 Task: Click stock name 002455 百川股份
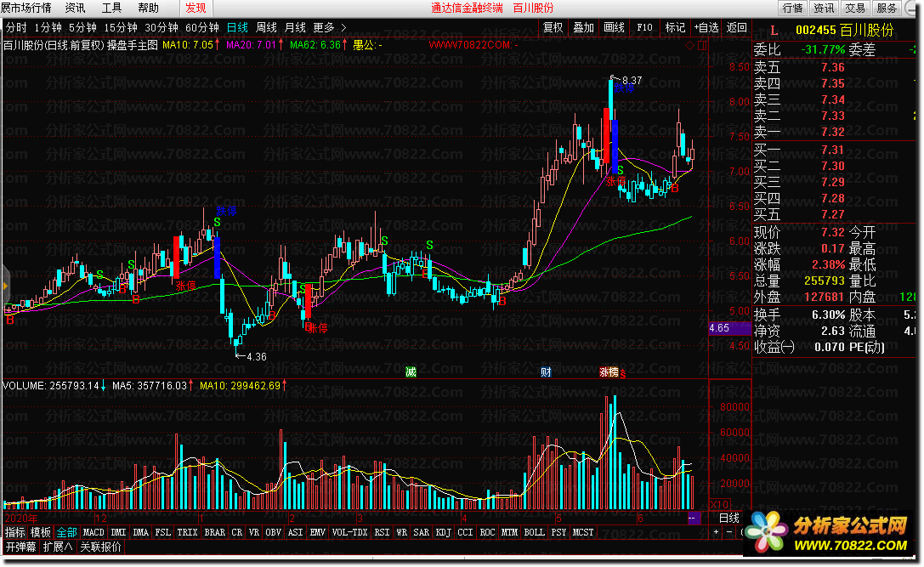tap(844, 30)
